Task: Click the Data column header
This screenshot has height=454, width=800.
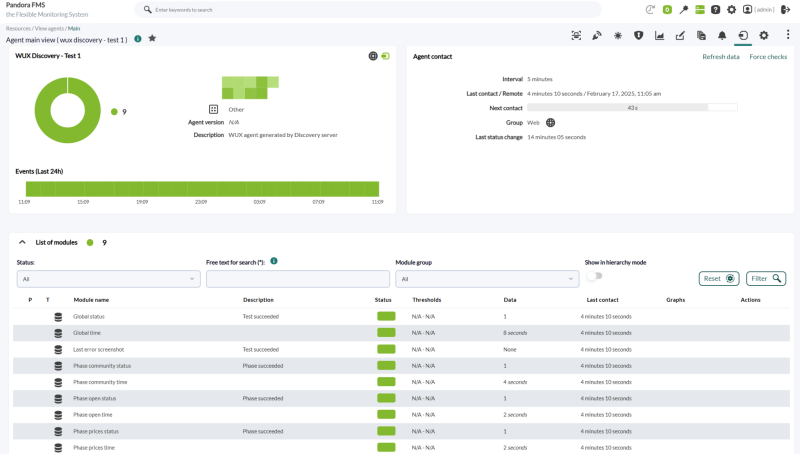Action: pyautogui.click(x=510, y=300)
